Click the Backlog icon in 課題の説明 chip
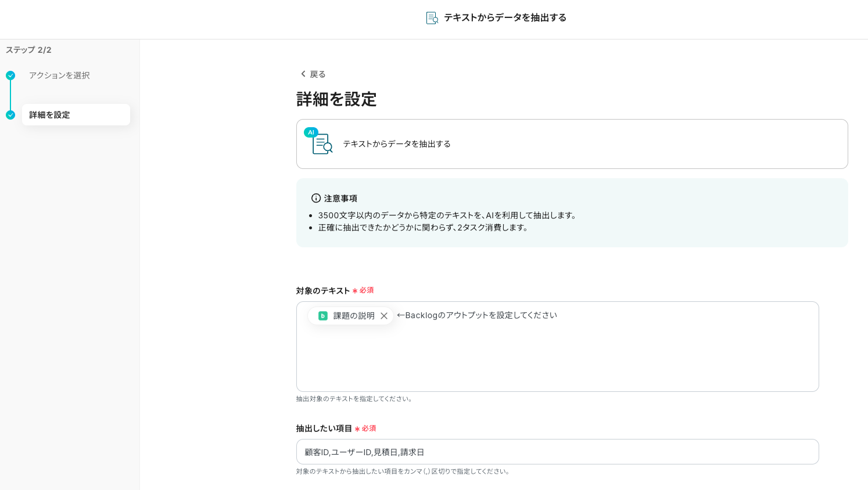This screenshot has width=868, height=490. 323,316
